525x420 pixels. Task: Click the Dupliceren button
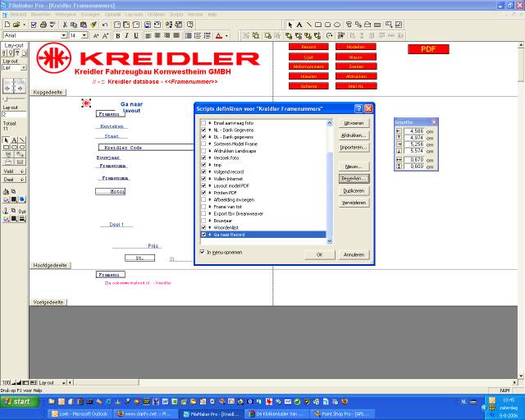click(x=354, y=190)
